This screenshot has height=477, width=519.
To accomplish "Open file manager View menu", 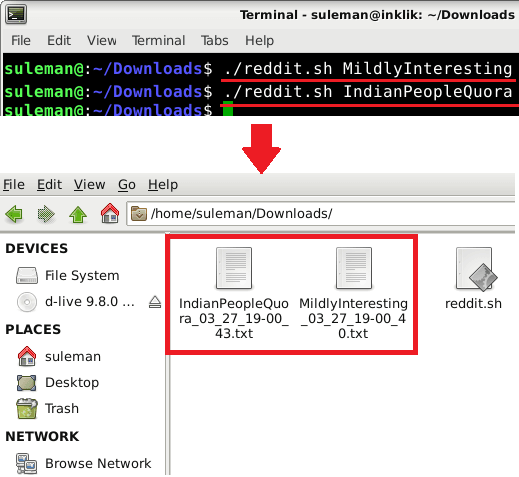I will (x=89, y=184).
